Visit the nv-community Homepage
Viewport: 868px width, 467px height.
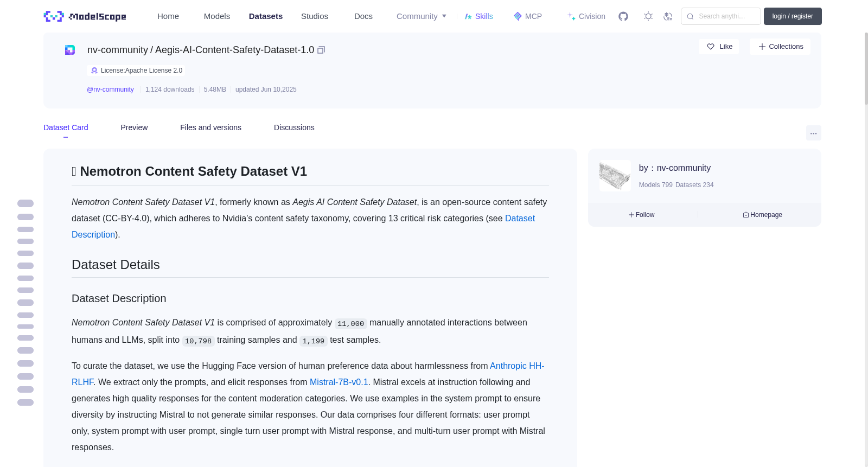click(x=762, y=215)
